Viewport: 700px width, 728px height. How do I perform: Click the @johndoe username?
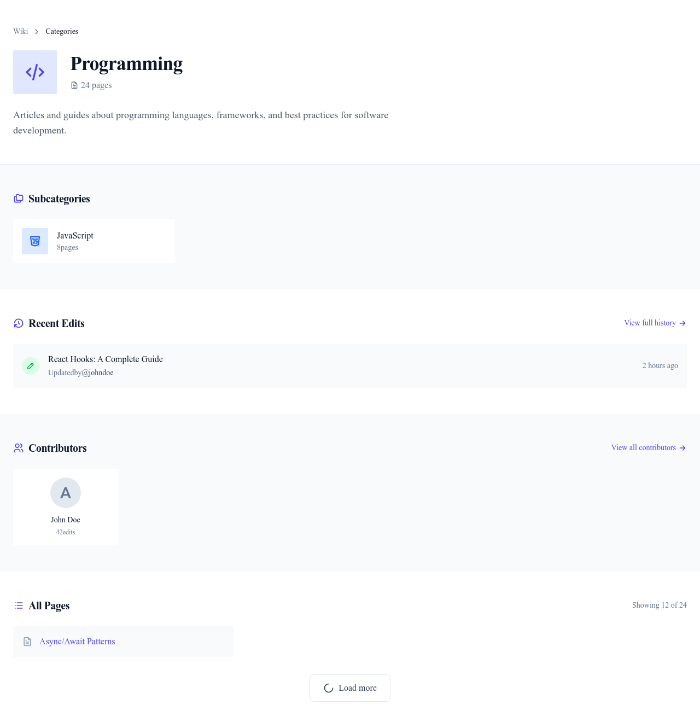[97, 373]
